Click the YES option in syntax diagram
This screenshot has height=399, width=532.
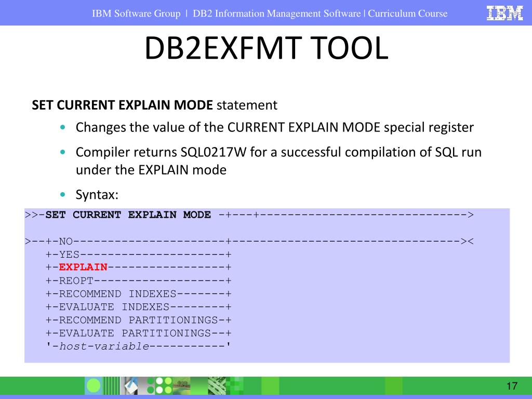(x=69, y=255)
